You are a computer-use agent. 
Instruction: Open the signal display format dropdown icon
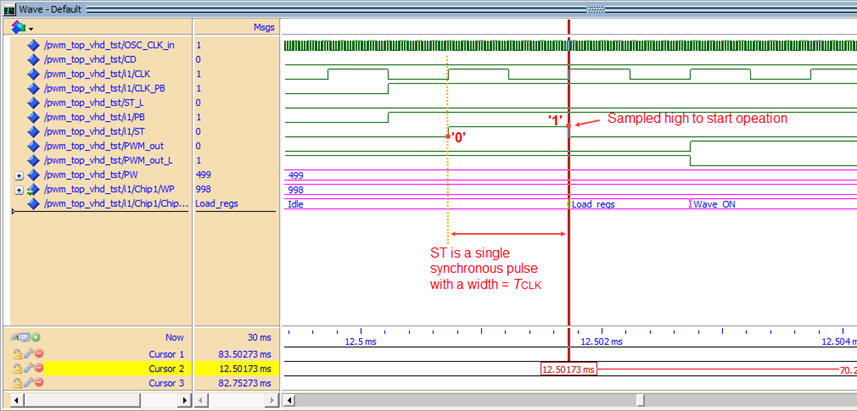(x=20, y=27)
